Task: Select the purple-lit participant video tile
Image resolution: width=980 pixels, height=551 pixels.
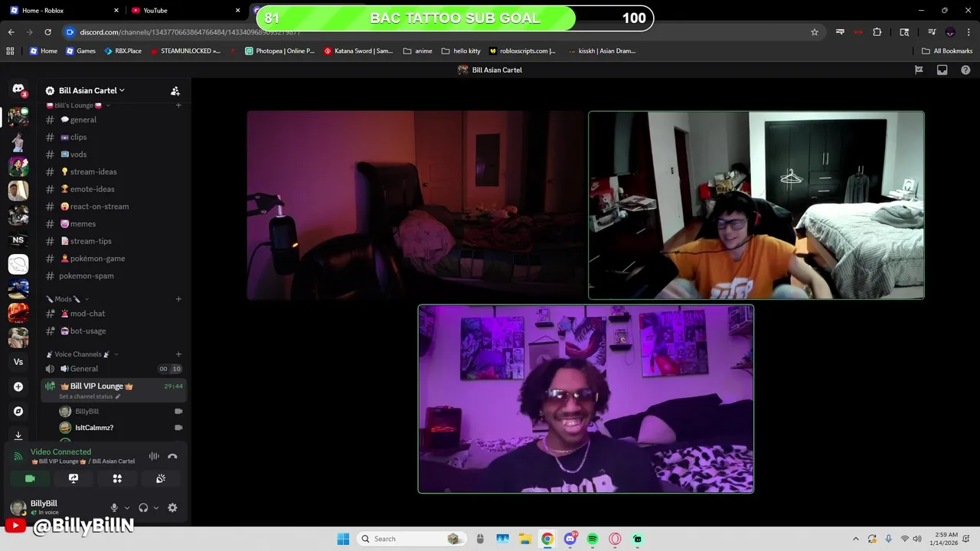Action: 586,399
